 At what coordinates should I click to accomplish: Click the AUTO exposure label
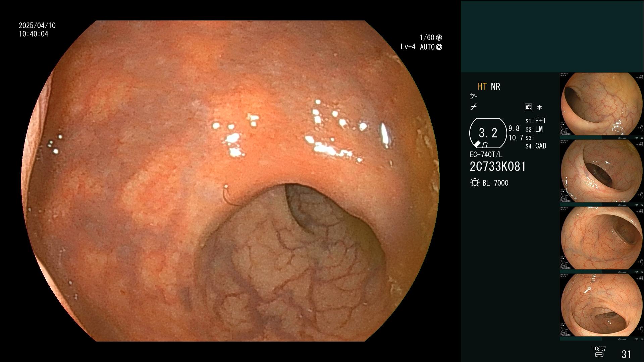click(427, 47)
